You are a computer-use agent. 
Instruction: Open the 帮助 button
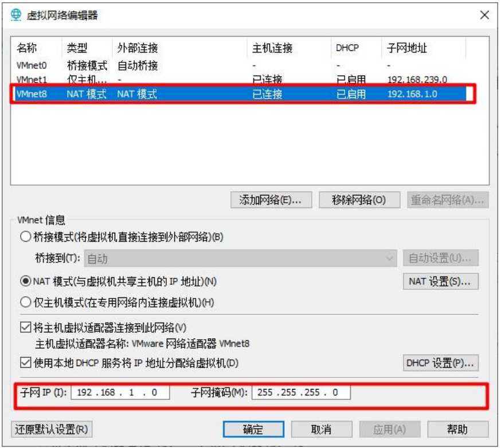click(458, 430)
